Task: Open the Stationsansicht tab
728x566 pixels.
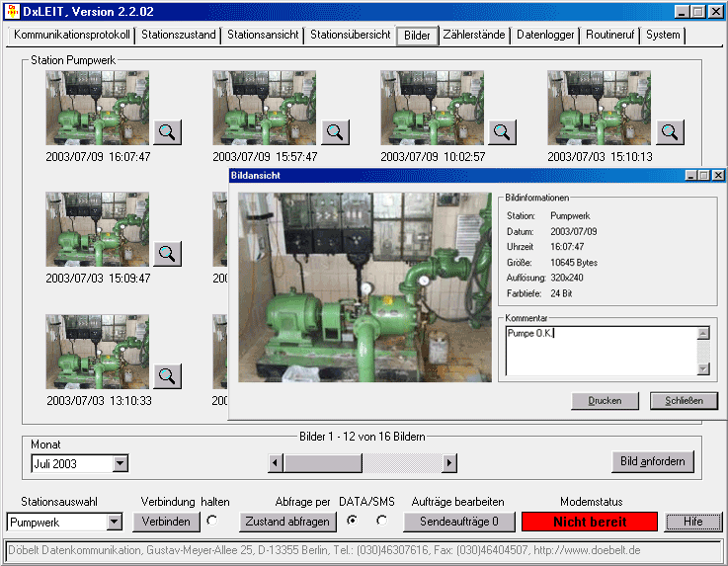Action: pos(263,35)
